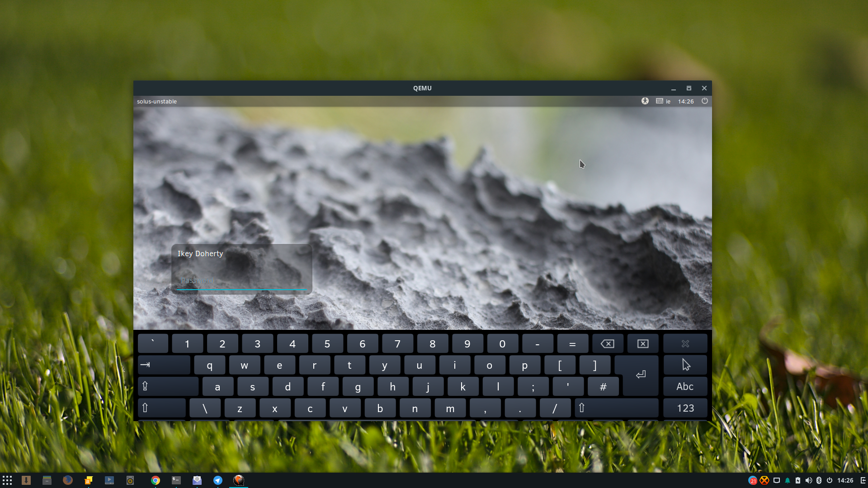Viewport: 868px width, 488px height.
Task: Switch keyboard to Abc layout
Action: click(x=685, y=386)
